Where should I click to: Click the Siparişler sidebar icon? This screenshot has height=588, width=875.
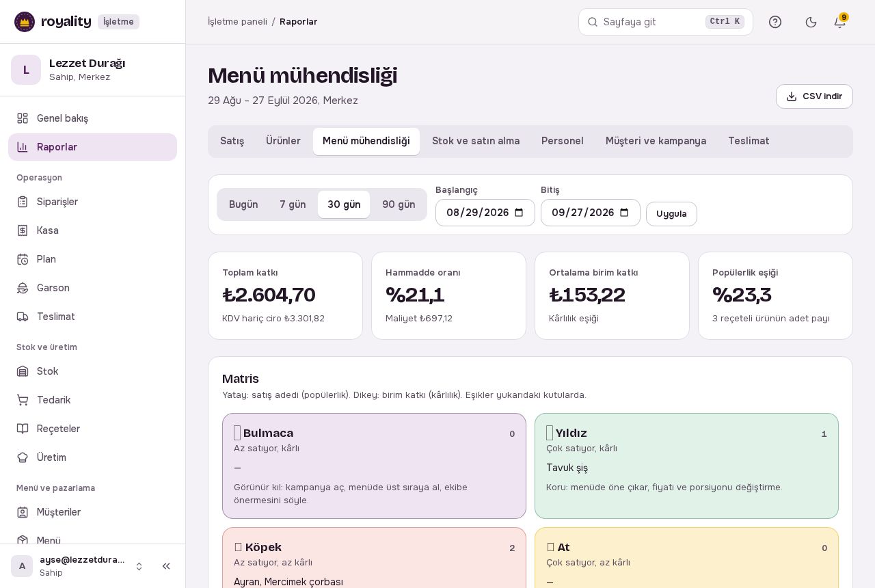click(x=23, y=202)
